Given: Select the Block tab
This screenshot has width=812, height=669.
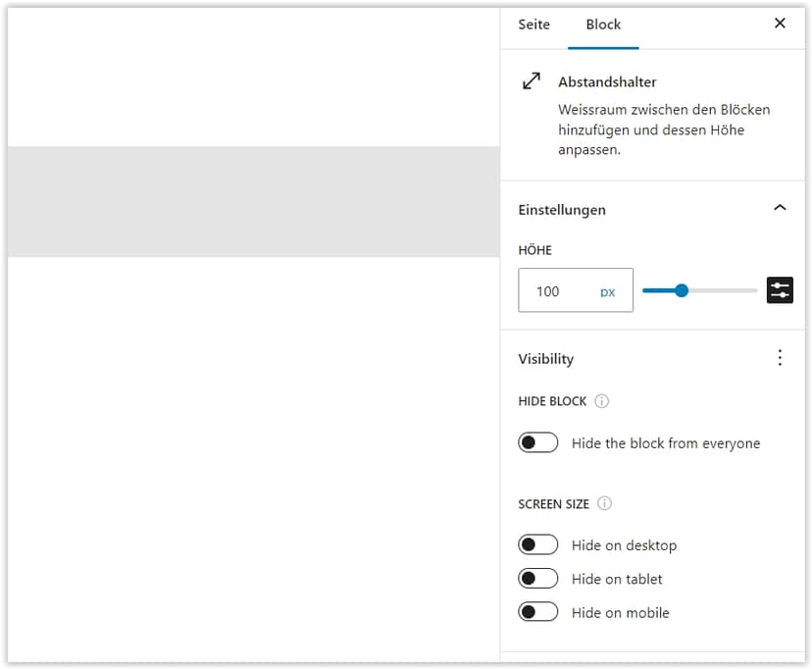Looking at the screenshot, I should click(x=603, y=25).
